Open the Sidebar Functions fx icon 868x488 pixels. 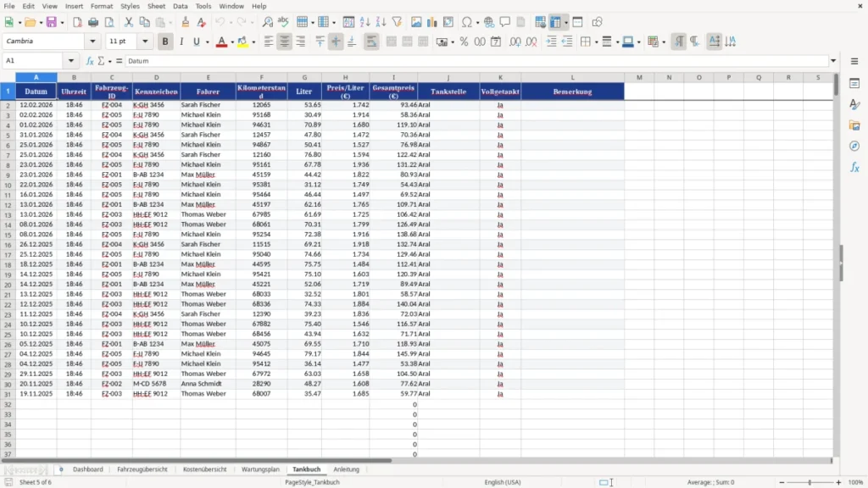(854, 167)
